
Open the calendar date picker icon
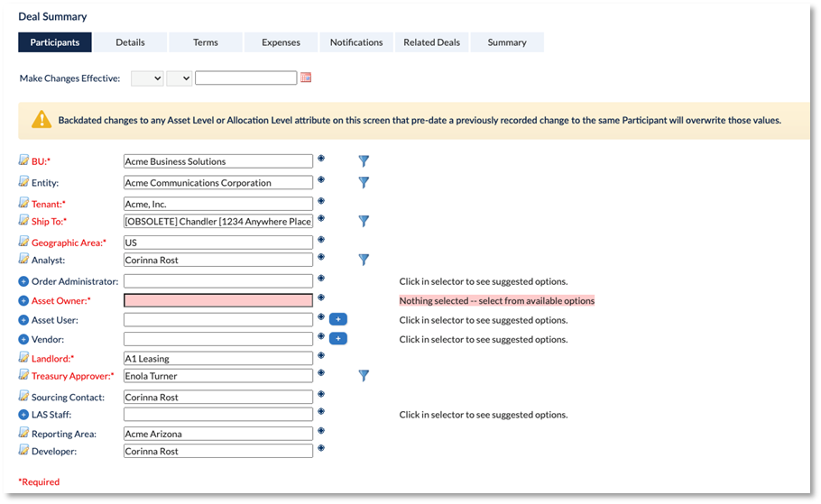click(306, 78)
